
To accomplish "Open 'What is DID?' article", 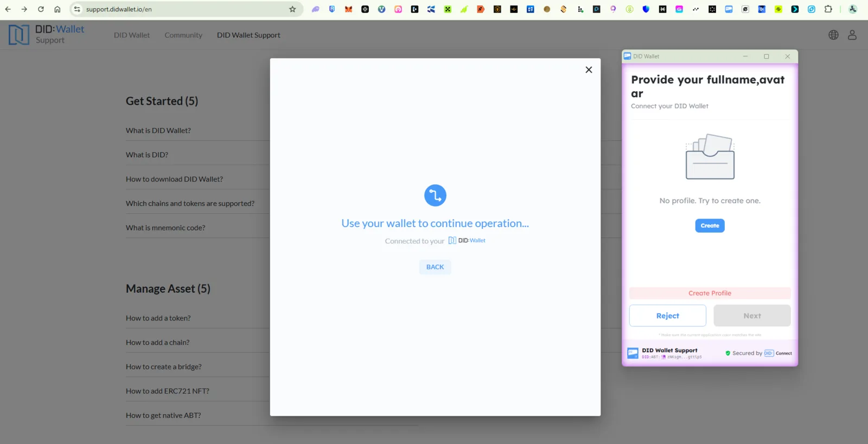I will click(x=147, y=155).
